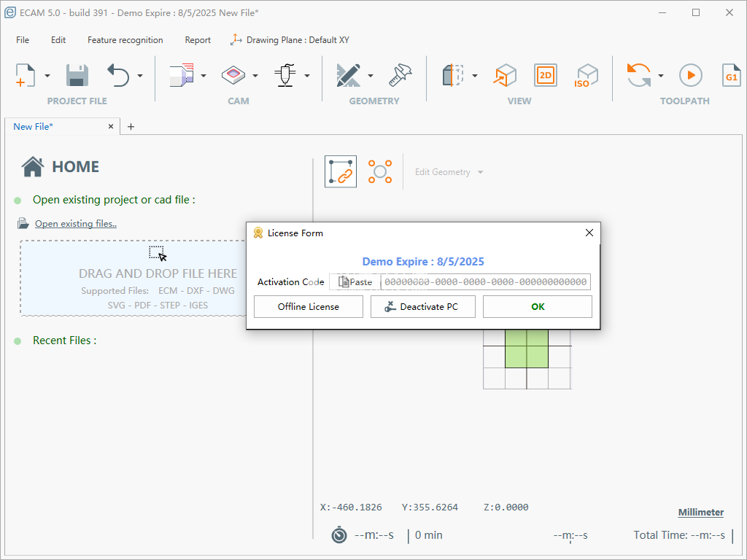Click the draw geometry pencil icon
Viewport: 747px width, 560px height.
coord(348,75)
